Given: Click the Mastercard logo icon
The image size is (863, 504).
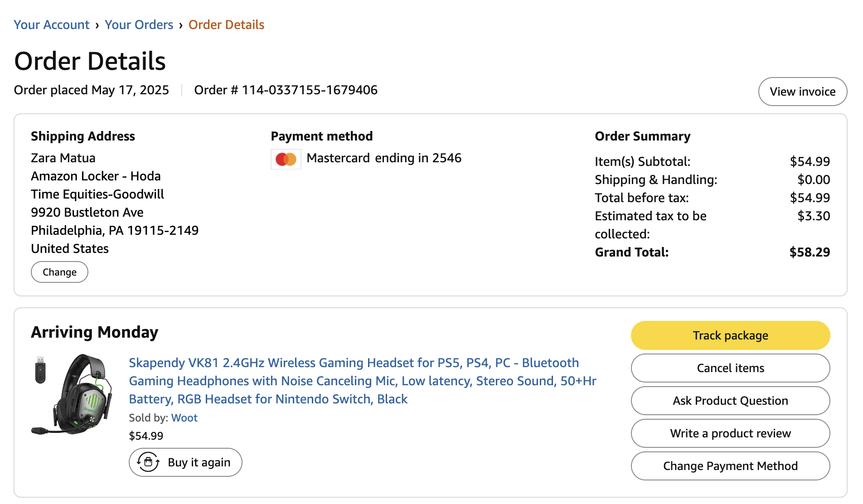Looking at the screenshot, I should pyautogui.click(x=286, y=159).
